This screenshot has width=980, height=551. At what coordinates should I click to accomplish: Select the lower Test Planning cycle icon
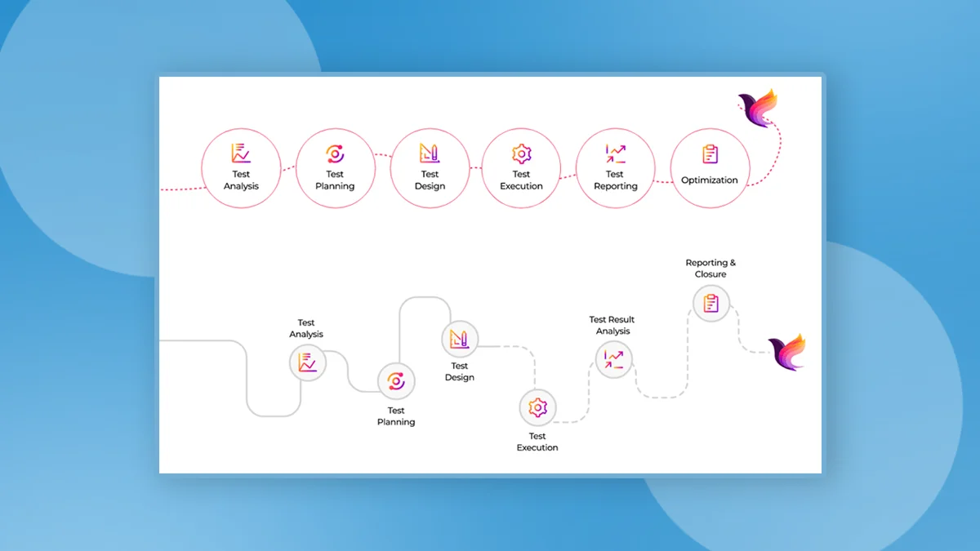pos(396,381)
